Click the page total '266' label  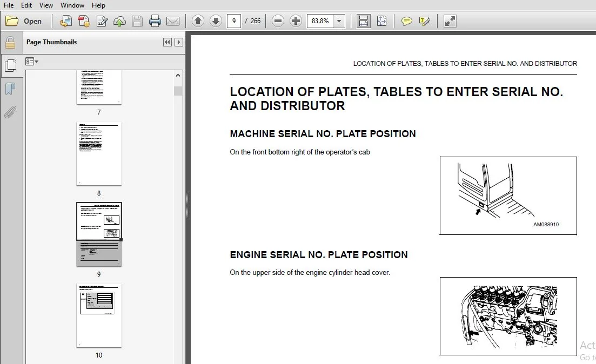pyautogui.click(x=256, y=21)
